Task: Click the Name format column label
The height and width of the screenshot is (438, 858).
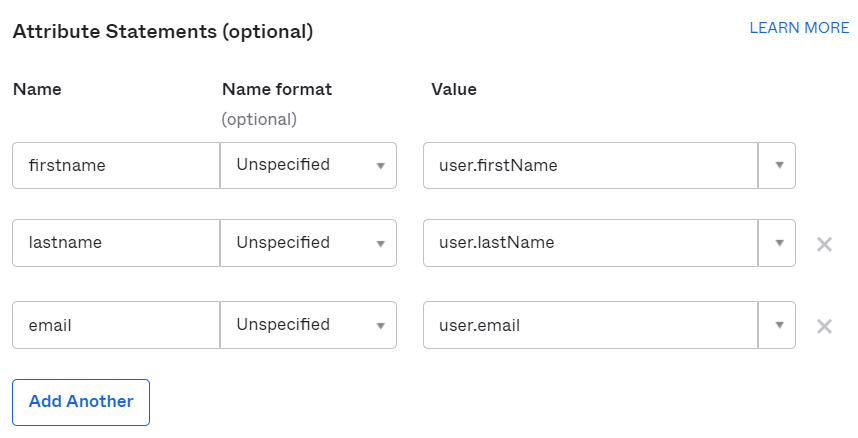Action: click(277, 89)
